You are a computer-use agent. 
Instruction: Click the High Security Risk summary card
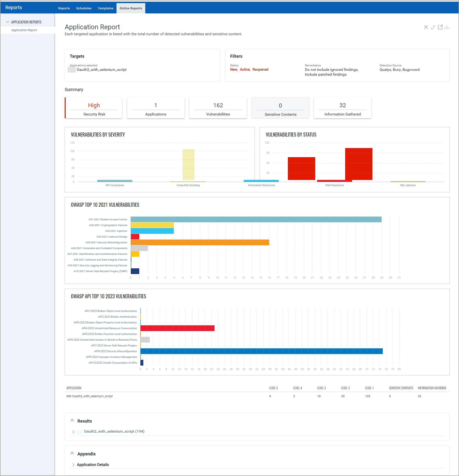93,108
